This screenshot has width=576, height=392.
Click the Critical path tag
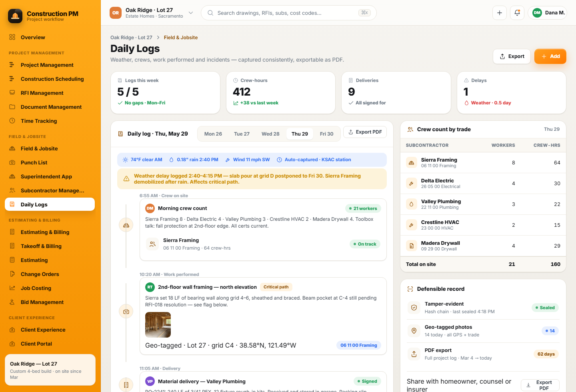276,287
